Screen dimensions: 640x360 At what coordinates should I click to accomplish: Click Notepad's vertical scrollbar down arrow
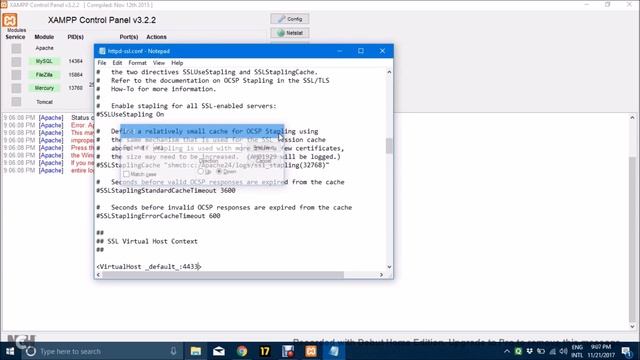click(389, 267)
